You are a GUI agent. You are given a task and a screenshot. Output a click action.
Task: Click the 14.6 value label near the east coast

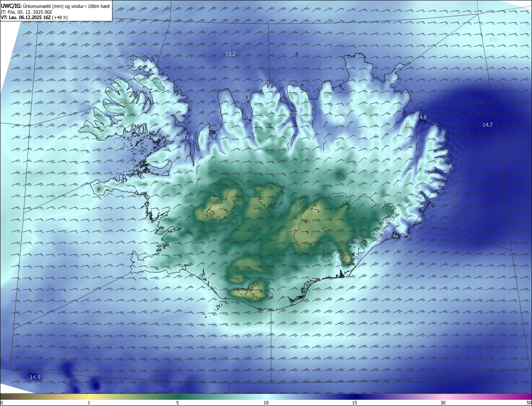coord(421,117)
